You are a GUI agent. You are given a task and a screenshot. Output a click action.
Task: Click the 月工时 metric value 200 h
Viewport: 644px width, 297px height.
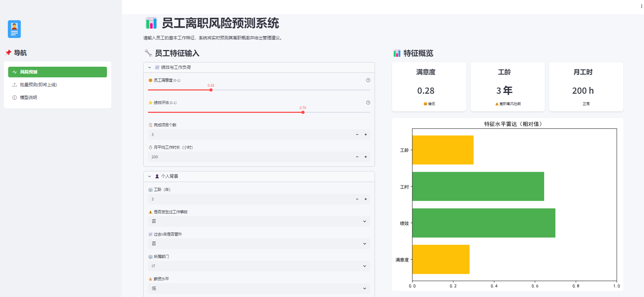click(583, 91)
